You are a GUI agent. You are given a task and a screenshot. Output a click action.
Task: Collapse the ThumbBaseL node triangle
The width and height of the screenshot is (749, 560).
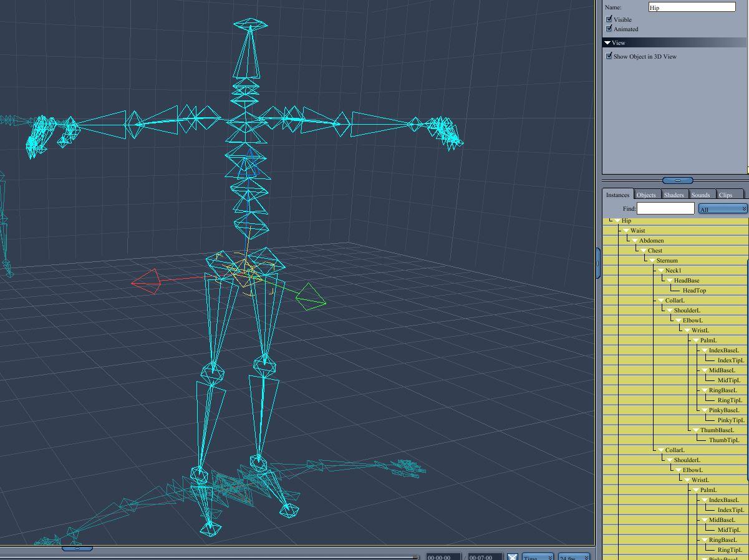pos(696,430)
